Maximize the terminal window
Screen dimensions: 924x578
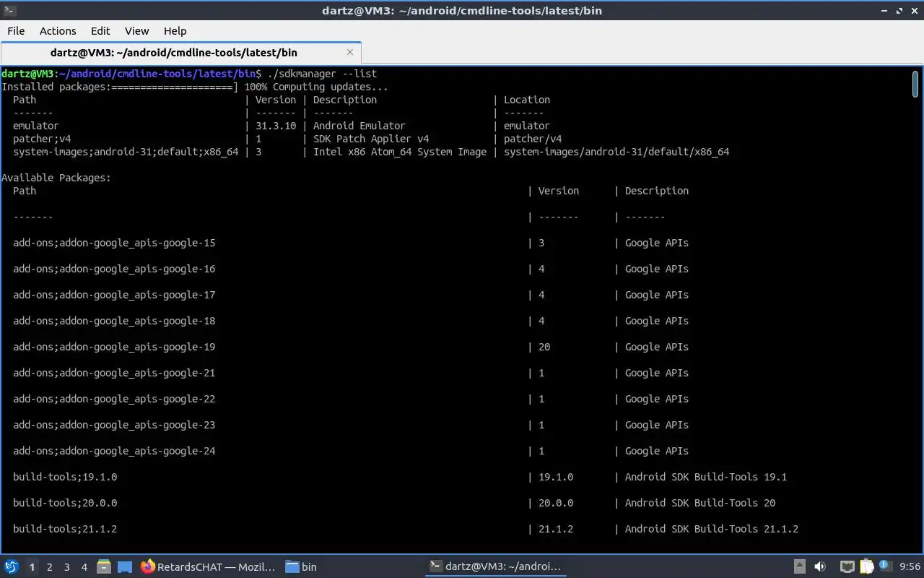900,11
